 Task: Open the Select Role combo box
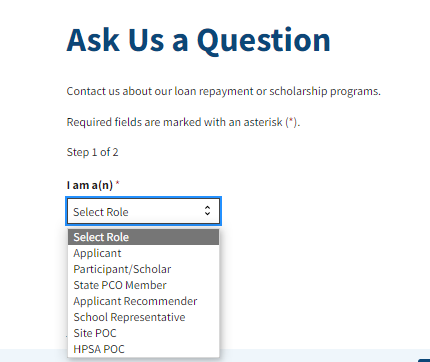143,211
